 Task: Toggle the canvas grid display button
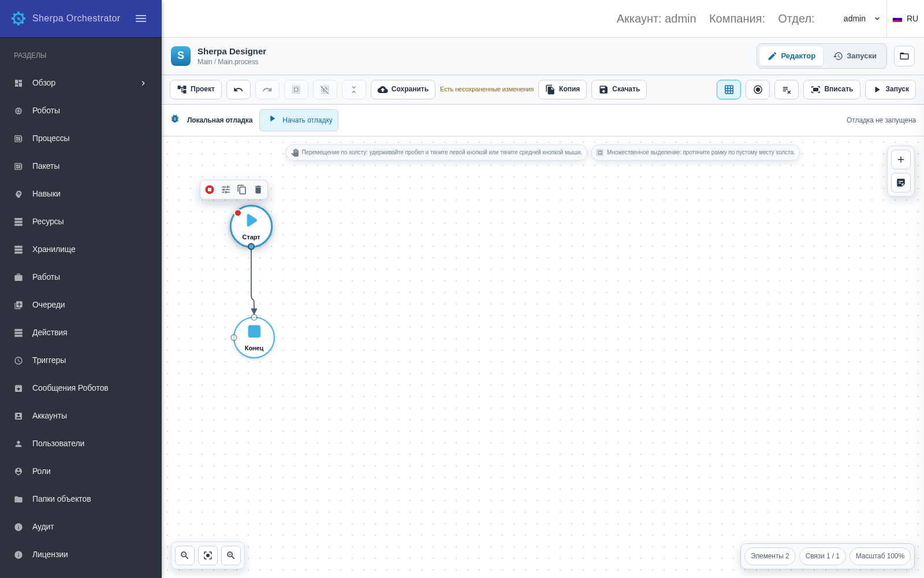pos(729,90)
